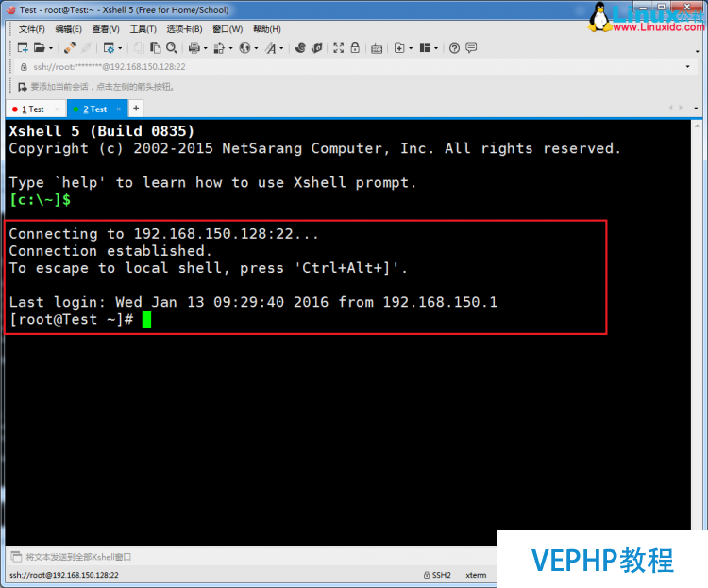Expand file transfer dropdown arrow
Screen dimensions: 708x588
point(230,48)
